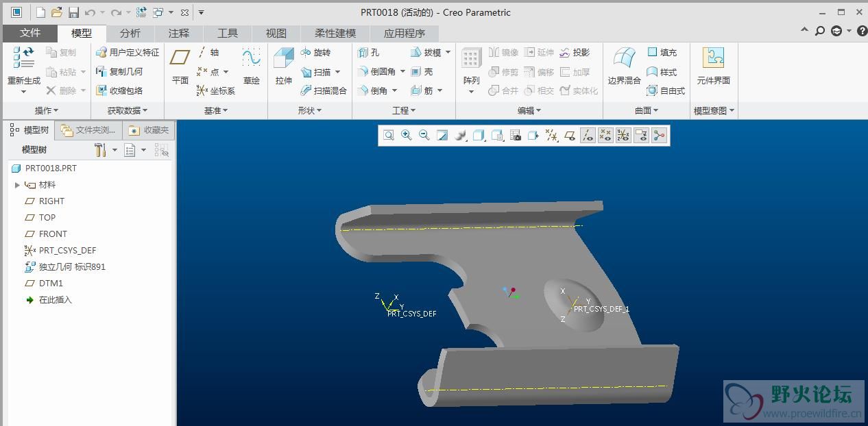Select the Revolve (旋转) tool
This screenshot has width=868, height=426.
(x=315, y=52)
